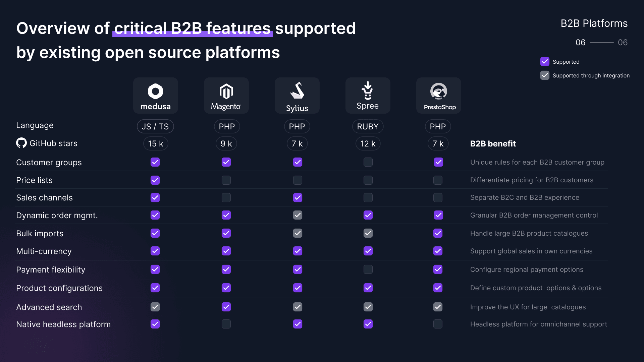Select the RUBY language pill under Spree
Screen dimensions: 644x362
tap(368, 126)
